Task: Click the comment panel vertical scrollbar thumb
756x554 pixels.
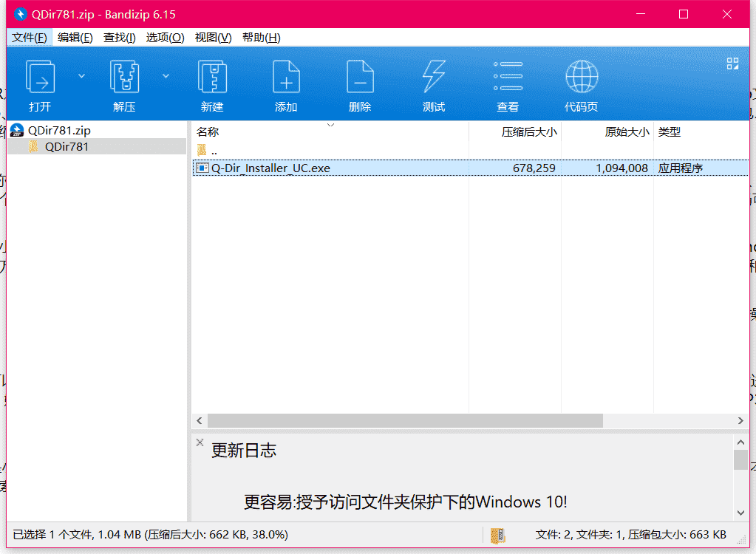Action: click(740, 459)
